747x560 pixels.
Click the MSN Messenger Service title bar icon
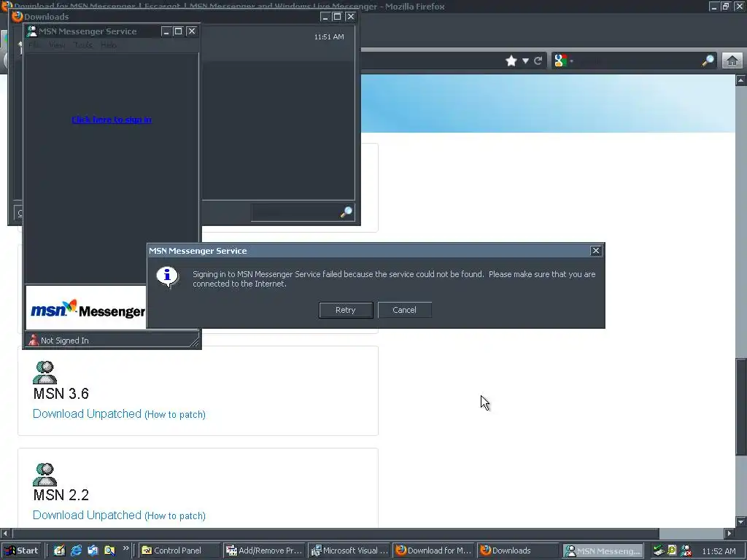(32, 31)
